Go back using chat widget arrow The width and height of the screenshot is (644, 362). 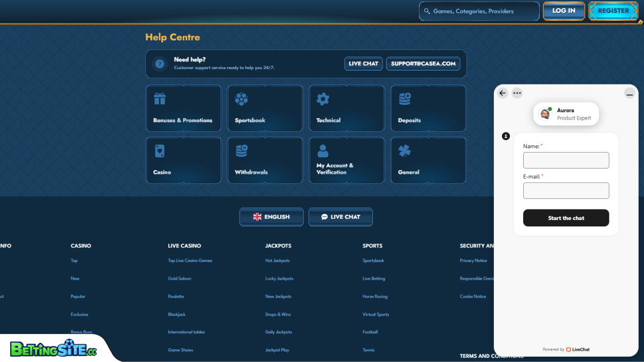[502, 93]
